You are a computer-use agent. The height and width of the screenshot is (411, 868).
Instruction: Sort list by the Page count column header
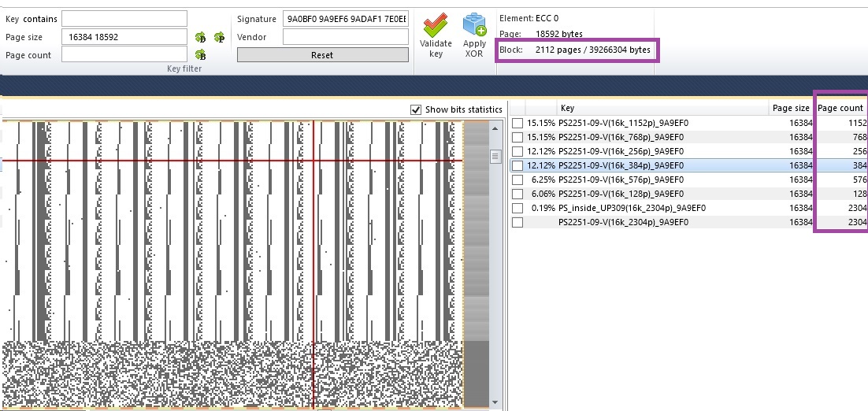click(x=840, y=108)
